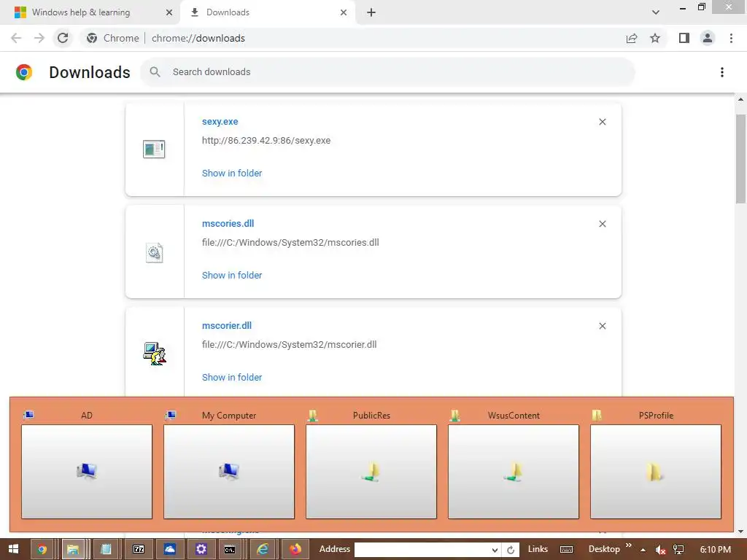Viewport: 747px width, 560px height.
Task: Open the mscories.dll file link
Action: pyautogui.click(x=228, y=223)
